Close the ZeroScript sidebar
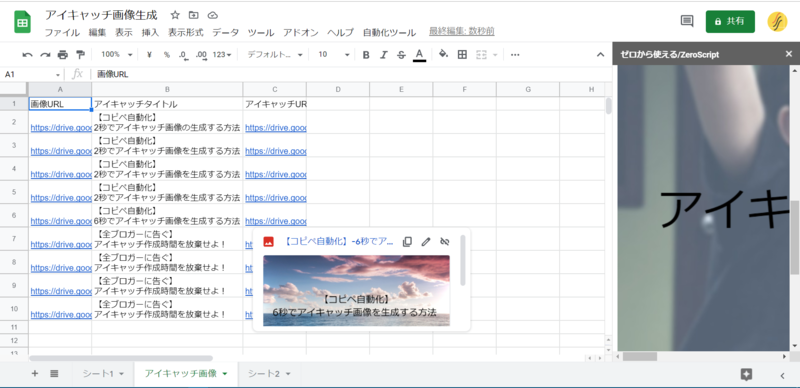800x388 pixels. pyautogui.click(x=789, y=54)
